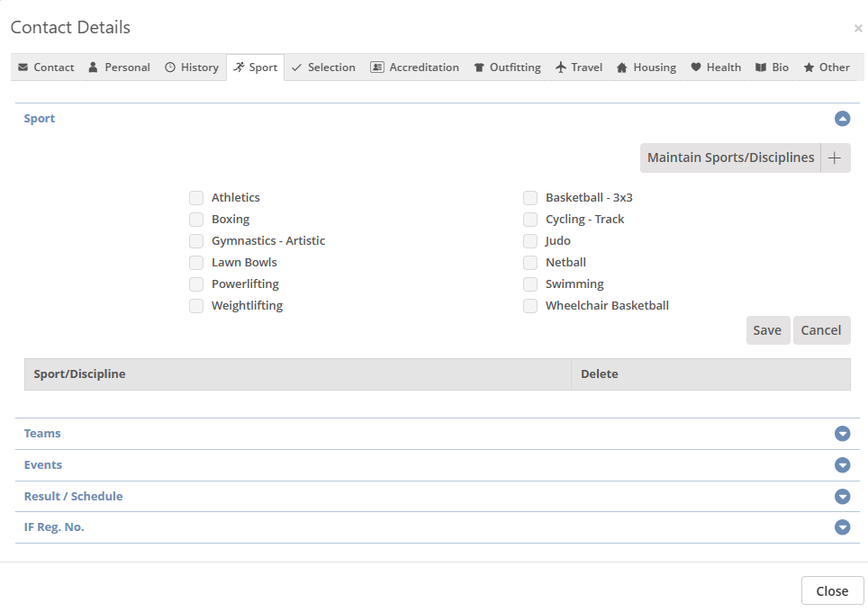Check the Wheelchair Basketball option
868x612 pixels.
(x=530, y=306)
